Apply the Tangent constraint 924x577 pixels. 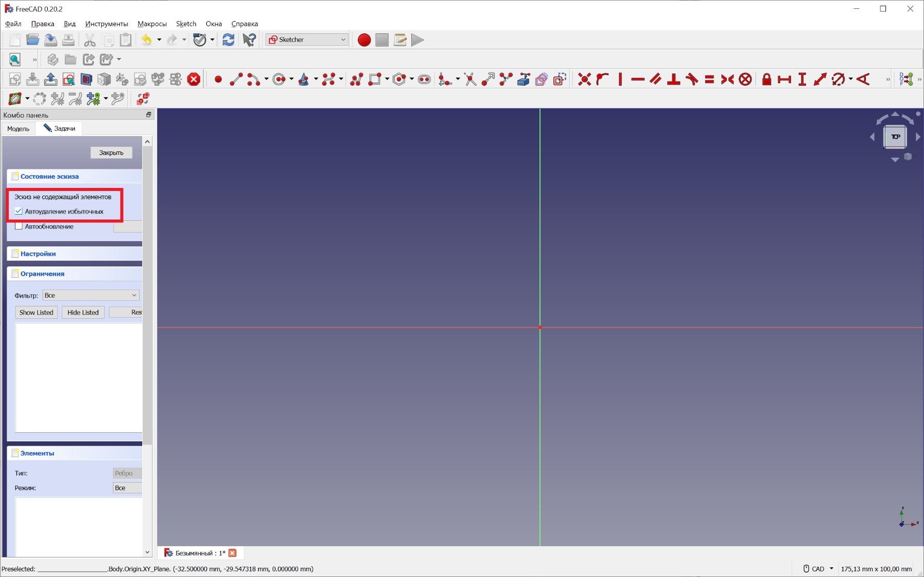click(x=691, y=79)
